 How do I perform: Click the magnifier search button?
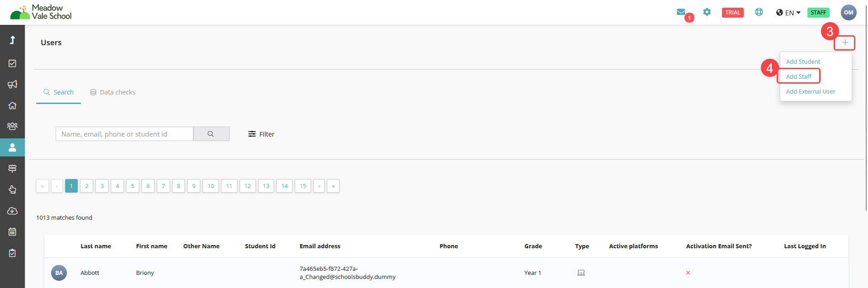point(211,134)
